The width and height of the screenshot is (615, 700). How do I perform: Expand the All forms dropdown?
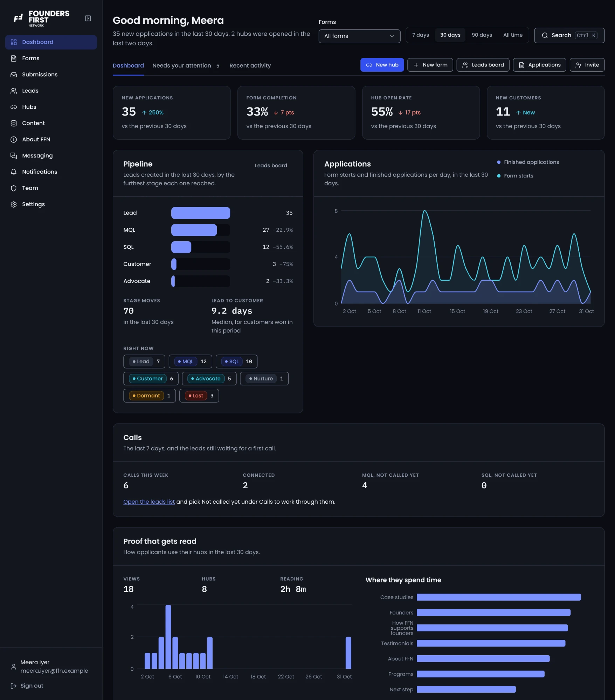(x=359, y=36)
